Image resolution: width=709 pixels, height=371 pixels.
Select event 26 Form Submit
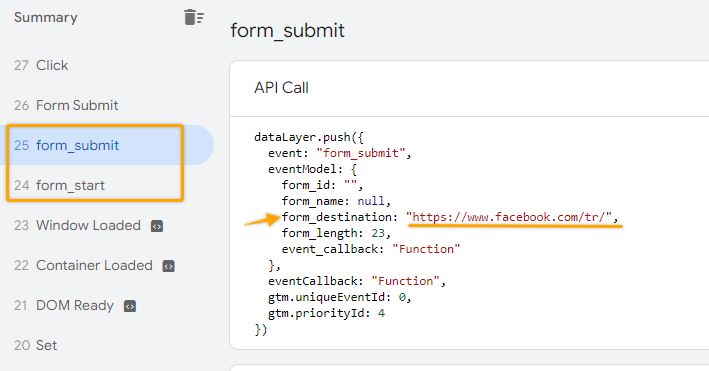66,105
